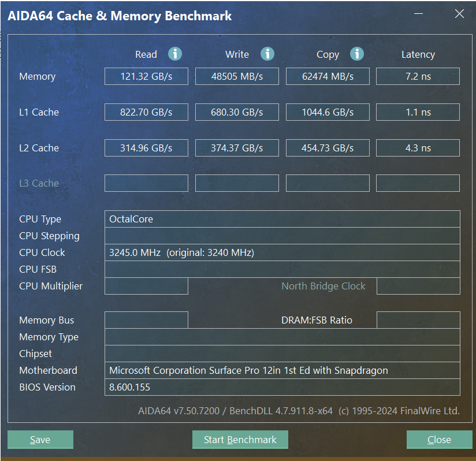Click the Memory Bus label
The width and height of the screenshot is (476, 461).
[x=46, y=320]
